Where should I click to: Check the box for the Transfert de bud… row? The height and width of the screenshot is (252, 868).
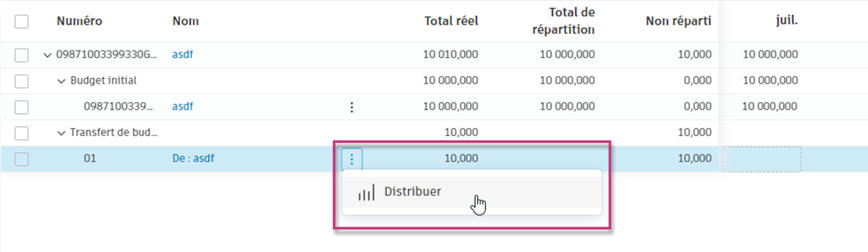(x=21, y=133)
